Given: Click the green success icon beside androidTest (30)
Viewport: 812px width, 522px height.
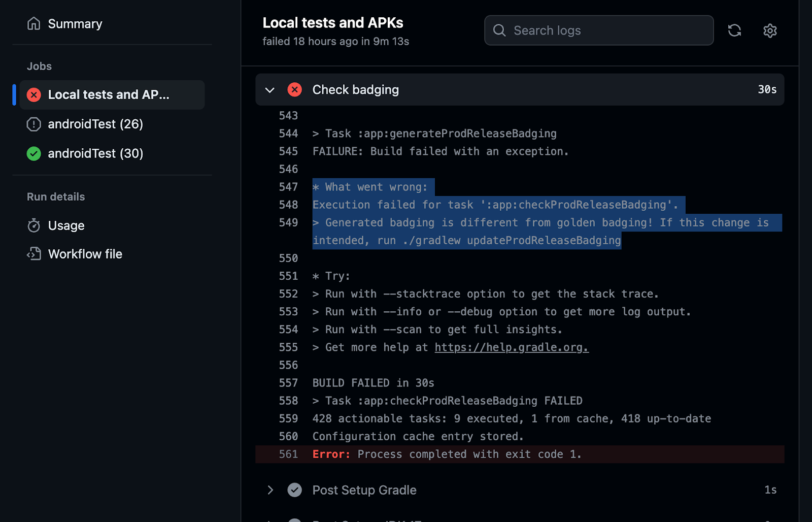Looking at the screenshot, I should 33,153.
